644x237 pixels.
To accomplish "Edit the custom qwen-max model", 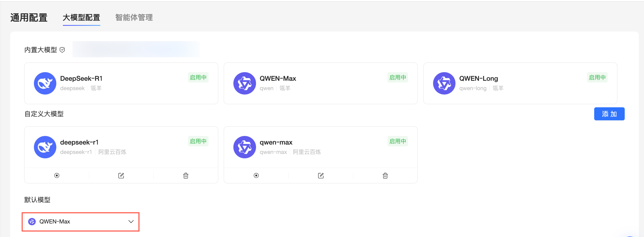I will pyautogui.click(x=321, y=176).
